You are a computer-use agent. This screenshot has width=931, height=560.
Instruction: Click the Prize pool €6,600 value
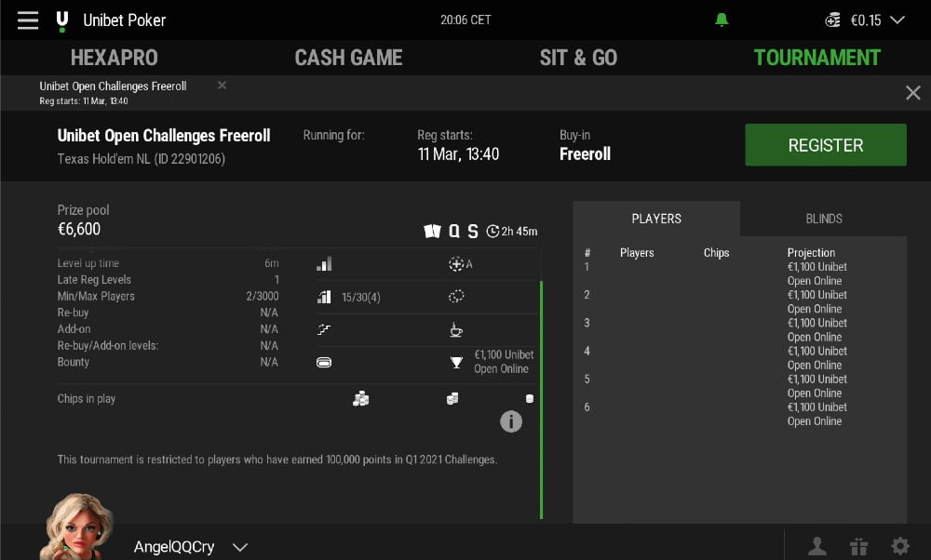tap(79, 229)
